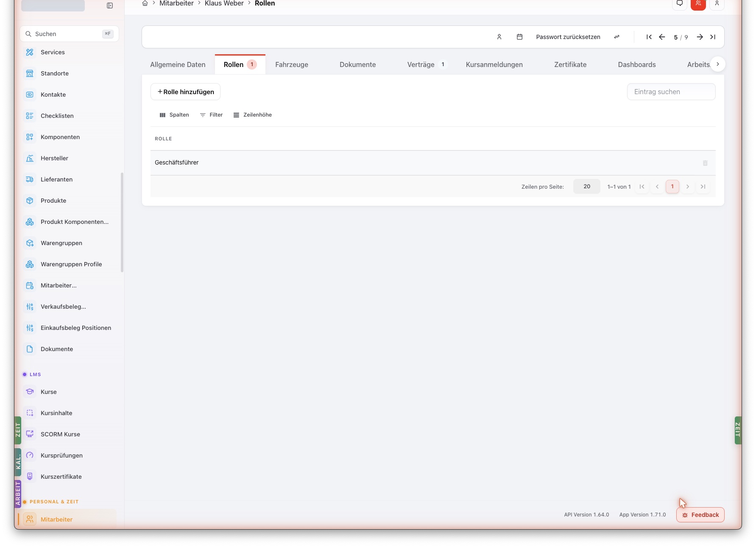Collapse the sidebar panel icon
Viewport: 756px width, 547px height.
110,6
